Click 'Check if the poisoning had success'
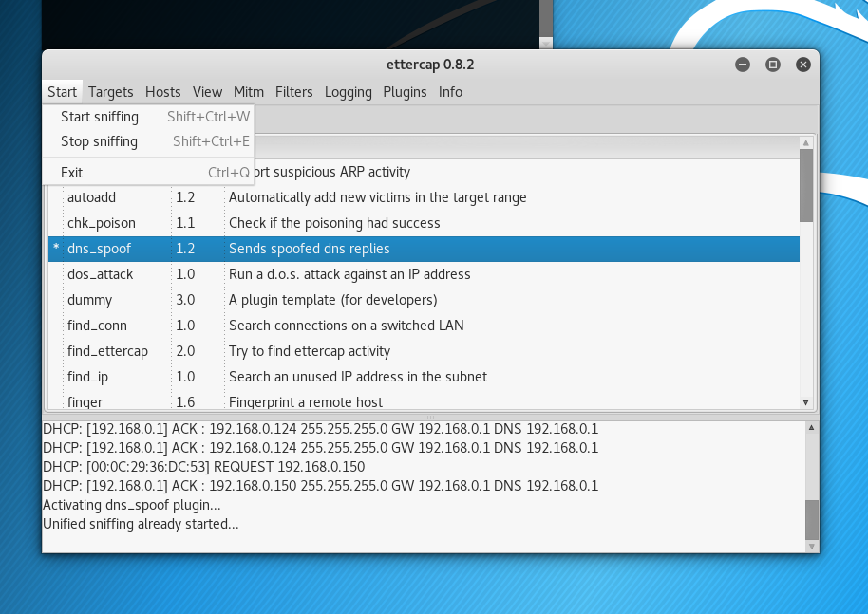The height and width of the screenshot is (614, 868). [334, 223]
